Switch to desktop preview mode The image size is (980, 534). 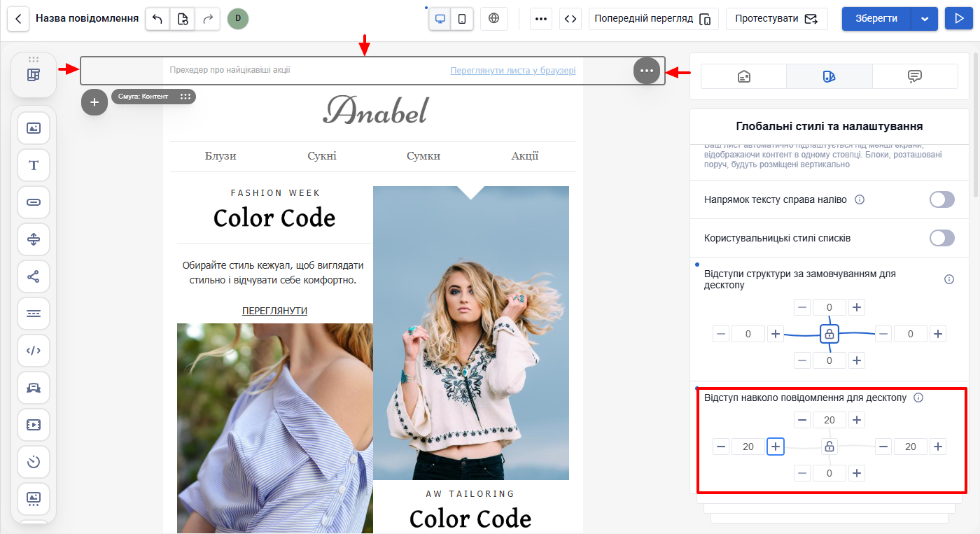440,19
